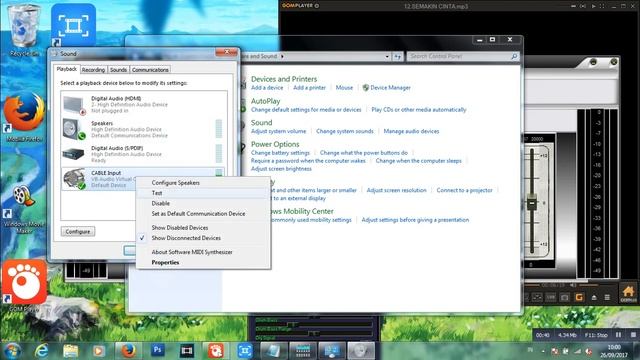Click the orange G icon in GOM Player

pyautogui.click(x=579, y=298)
